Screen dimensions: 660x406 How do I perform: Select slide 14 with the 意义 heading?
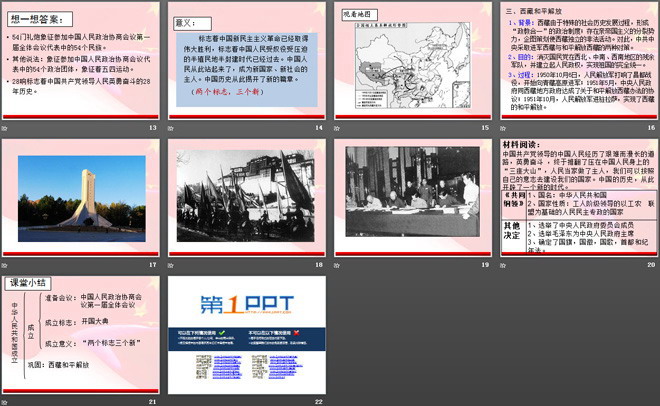point(245,60)
